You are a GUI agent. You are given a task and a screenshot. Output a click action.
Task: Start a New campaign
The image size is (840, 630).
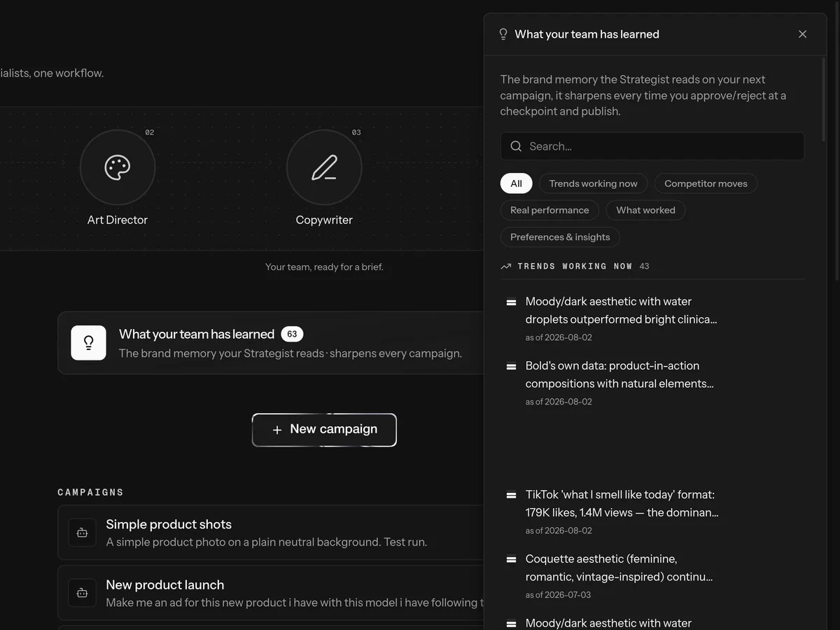click(x=324, y=430)
